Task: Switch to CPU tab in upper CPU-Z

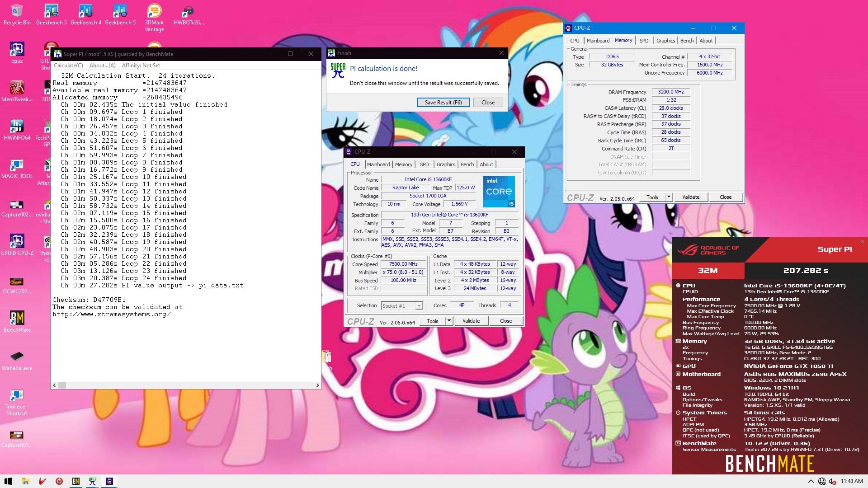Action: pyautogui.click(x=575, y=41)
